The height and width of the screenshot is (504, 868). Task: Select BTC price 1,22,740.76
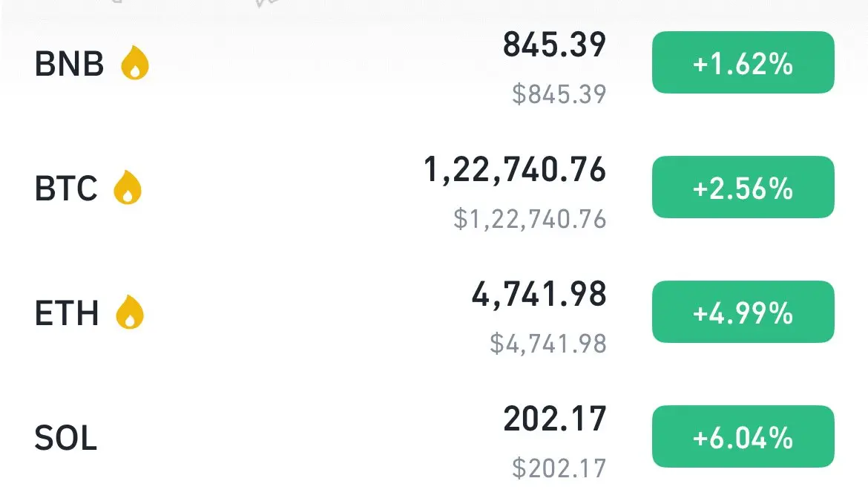pyautogui.click(x=515, y=170)
